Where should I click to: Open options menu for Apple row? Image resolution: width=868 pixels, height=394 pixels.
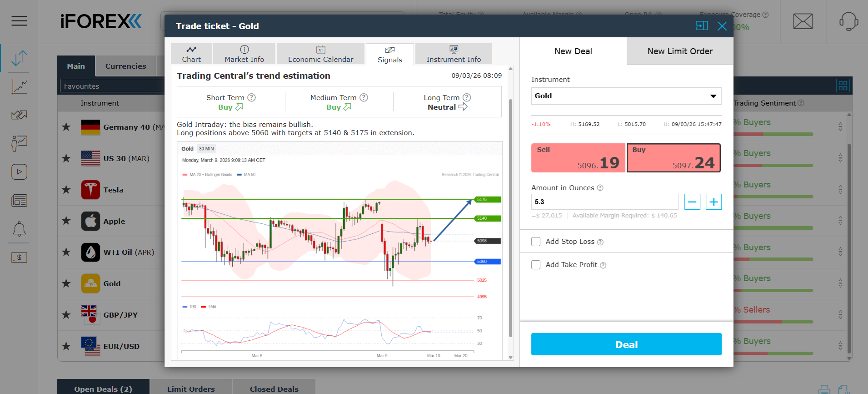(840, 221)
